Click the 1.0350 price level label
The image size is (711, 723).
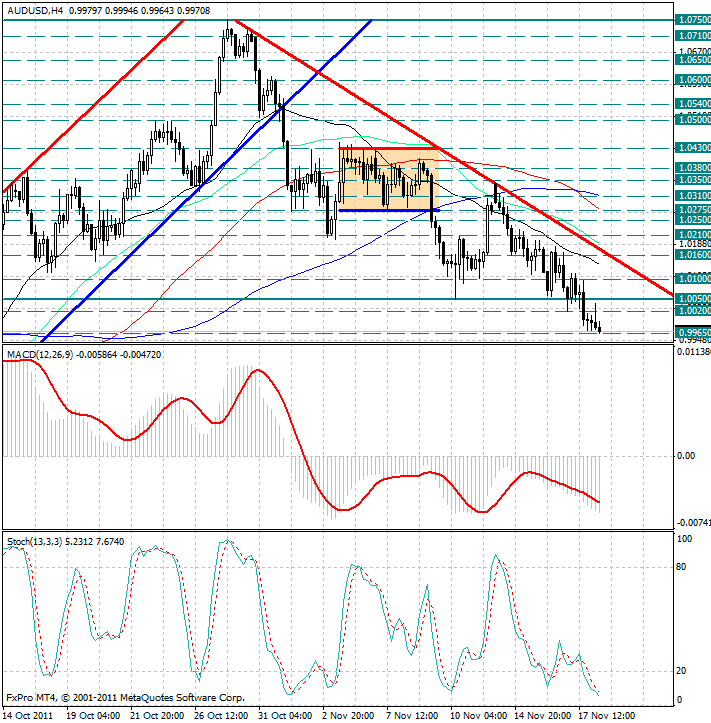tap(693, 179)
